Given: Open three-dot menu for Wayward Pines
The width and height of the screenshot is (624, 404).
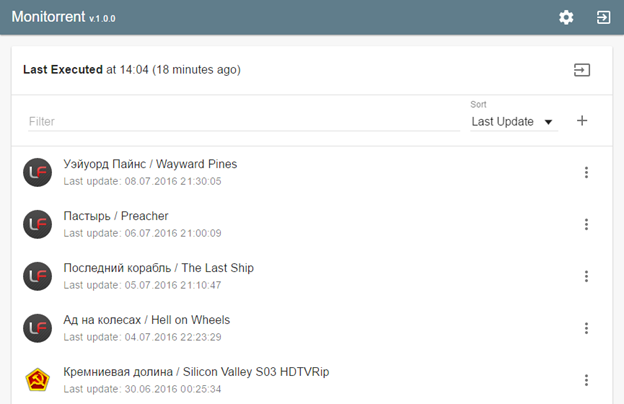Looking at the screenshot, I should click(586, 173).
